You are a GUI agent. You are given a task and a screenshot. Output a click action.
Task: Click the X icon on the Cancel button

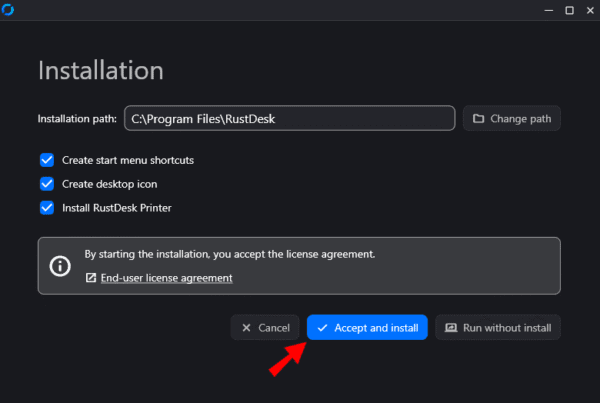coord(246,328)
